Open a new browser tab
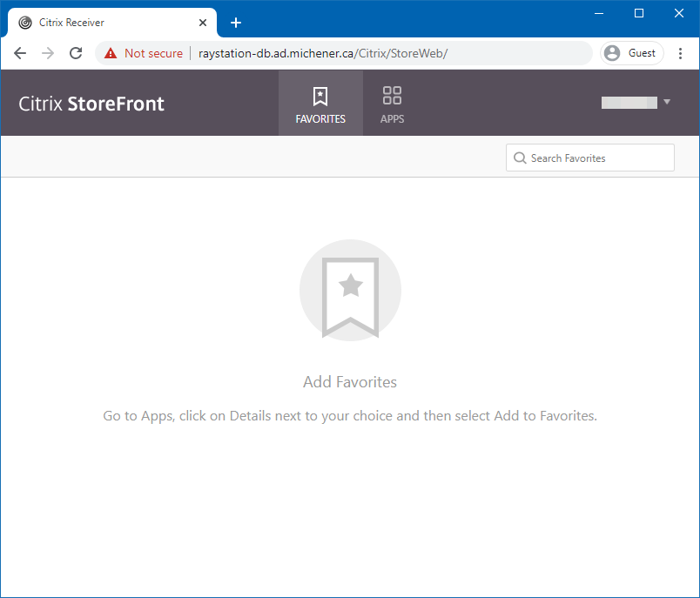 click(x=236, y=23)
